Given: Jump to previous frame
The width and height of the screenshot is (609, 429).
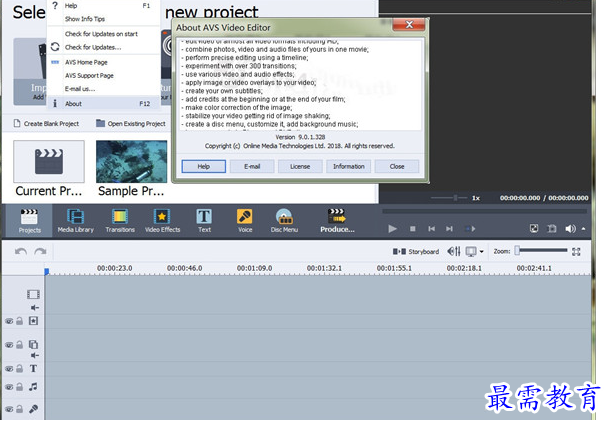Looking at the screenshot, I should 432,229.
